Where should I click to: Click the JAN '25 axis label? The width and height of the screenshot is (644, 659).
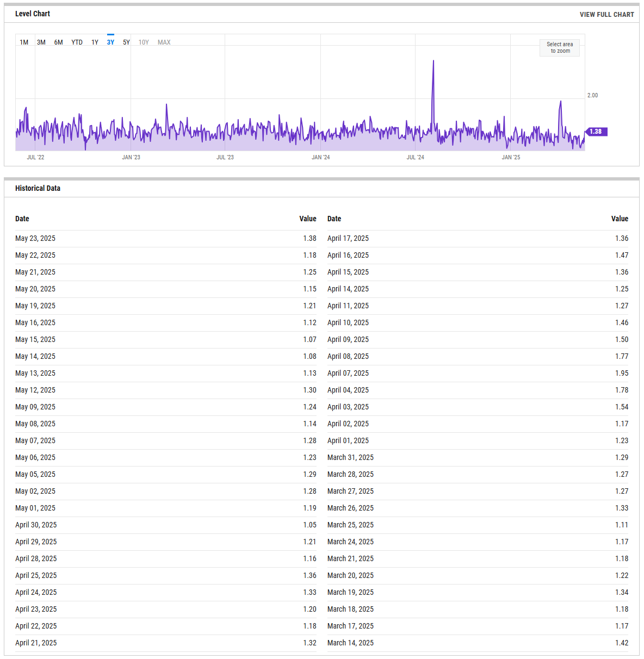click(x=511, y=157)
